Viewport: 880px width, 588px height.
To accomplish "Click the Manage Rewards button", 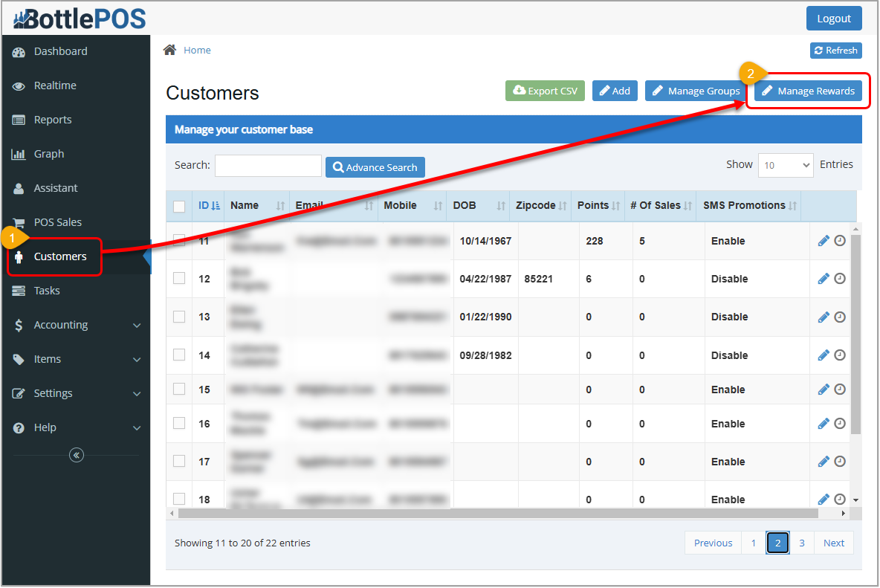I will coord(808,91).
